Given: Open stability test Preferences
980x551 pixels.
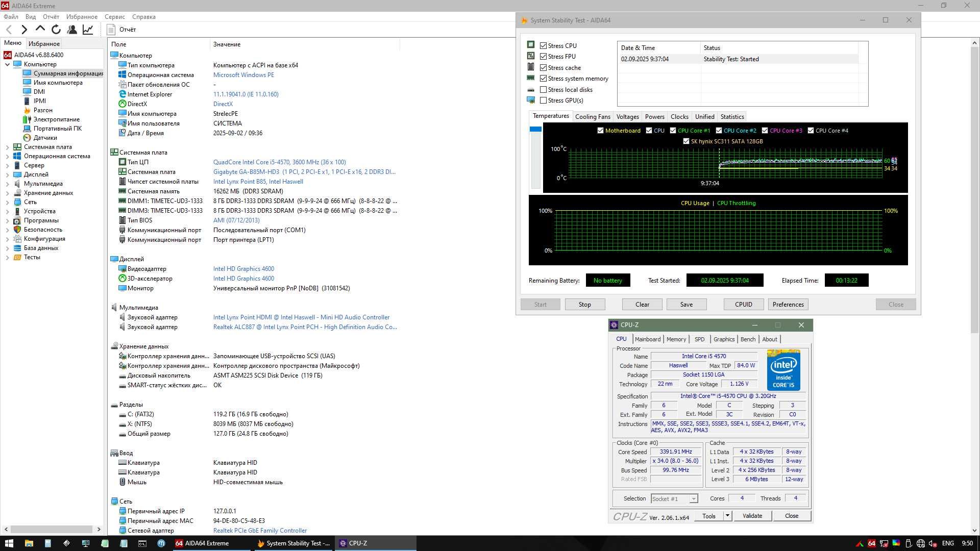Looking at the screenshot, I should coord(788,305).
